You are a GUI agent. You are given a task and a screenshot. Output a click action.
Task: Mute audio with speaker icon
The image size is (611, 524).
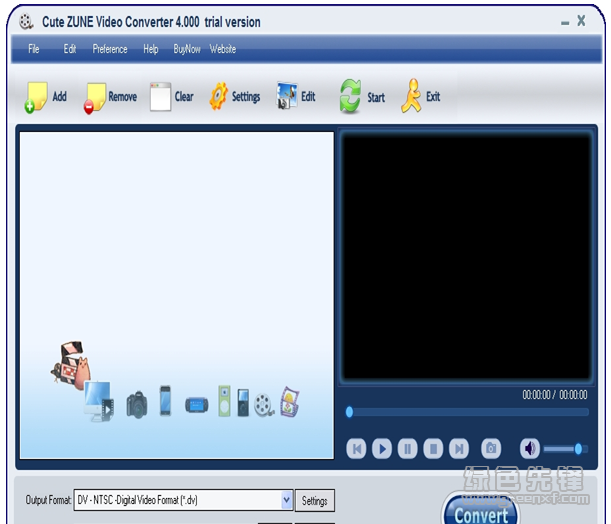(x=530, y=448)
